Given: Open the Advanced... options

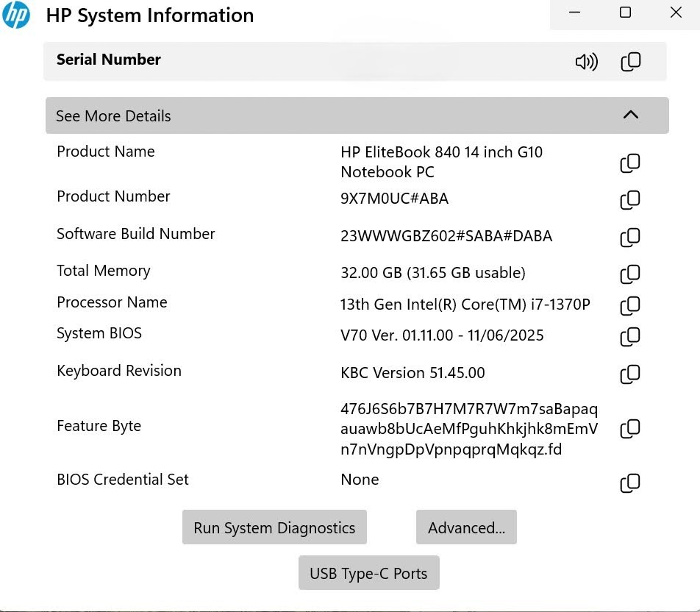Looking at the screenshot, I should point(466,527).
